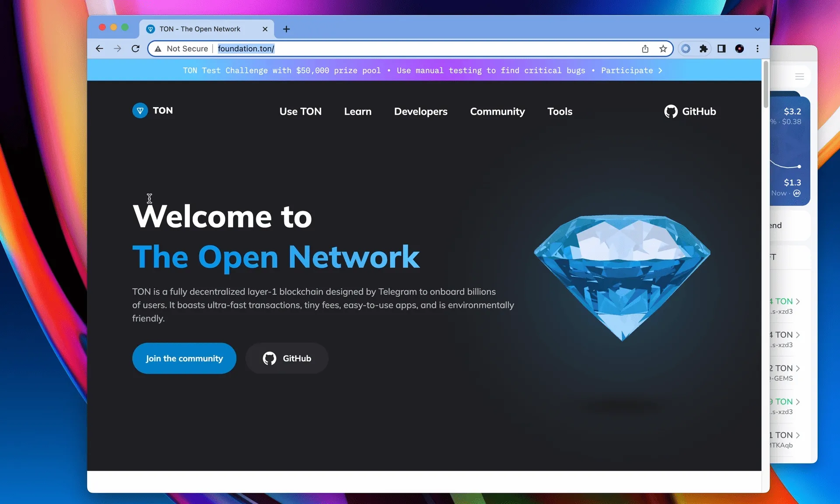This screenshot has width=840, height=504.
Task: Reload the page with the refresh icon
Action: (136, 49)
